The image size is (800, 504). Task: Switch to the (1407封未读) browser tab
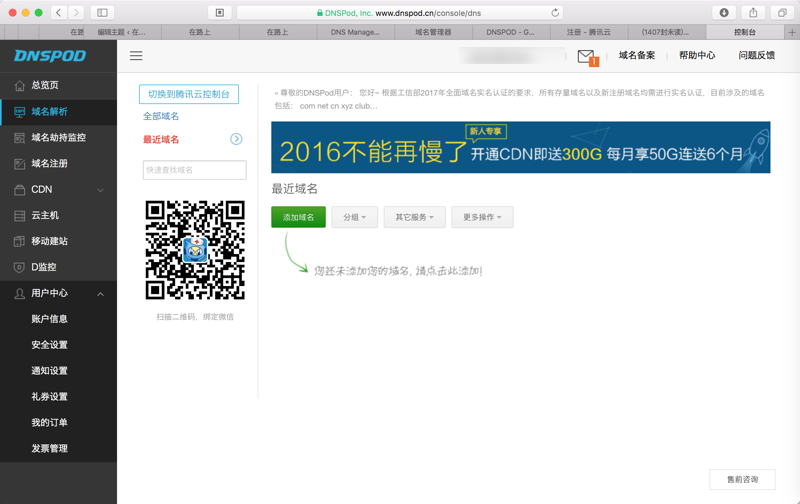pos(666,32)
